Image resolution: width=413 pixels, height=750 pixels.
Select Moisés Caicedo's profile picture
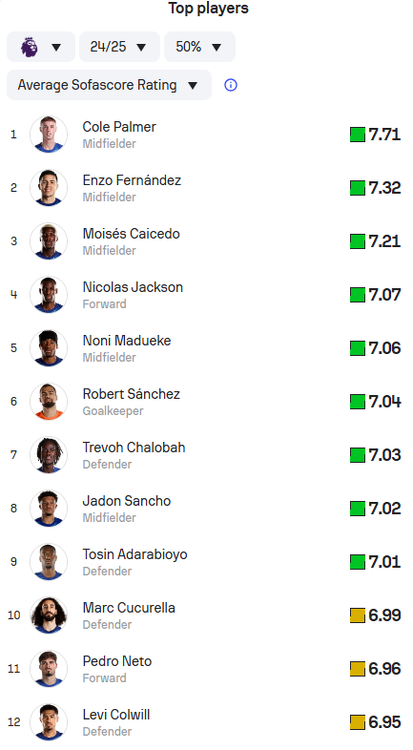click(48, 241)
